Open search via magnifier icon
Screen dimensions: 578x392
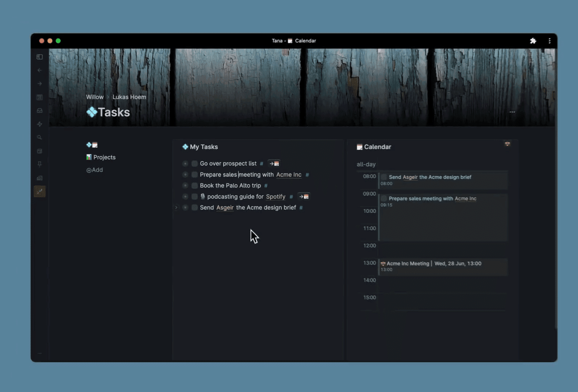[x=40, y=138]
